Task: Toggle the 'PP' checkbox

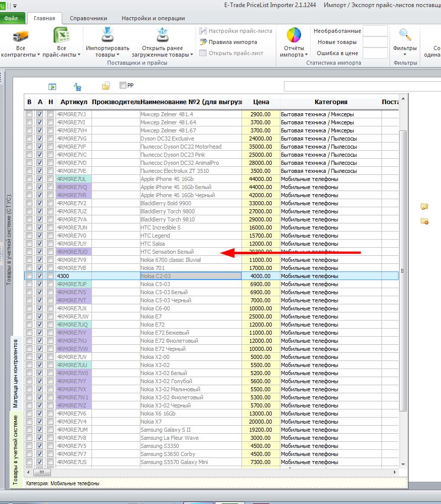Action: tap(123, 85)
